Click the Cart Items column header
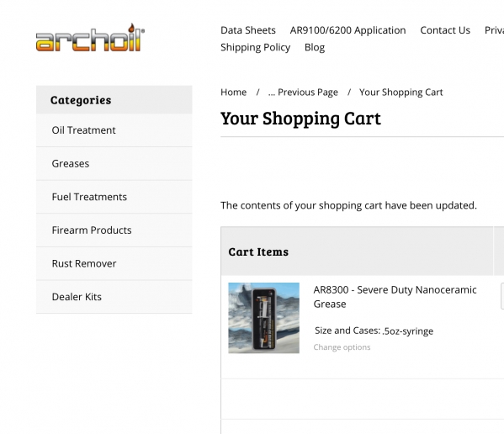504x434 pixels. tap(357, 251)
